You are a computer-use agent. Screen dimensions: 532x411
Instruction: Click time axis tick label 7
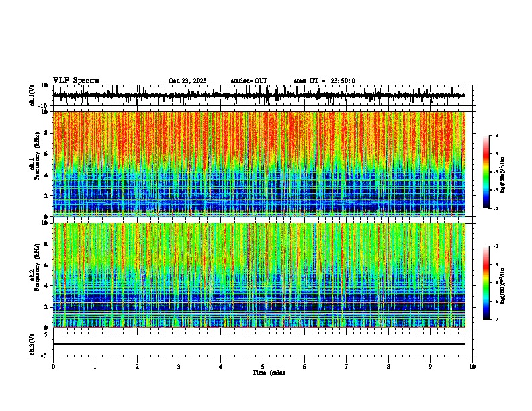pos(347,367)
